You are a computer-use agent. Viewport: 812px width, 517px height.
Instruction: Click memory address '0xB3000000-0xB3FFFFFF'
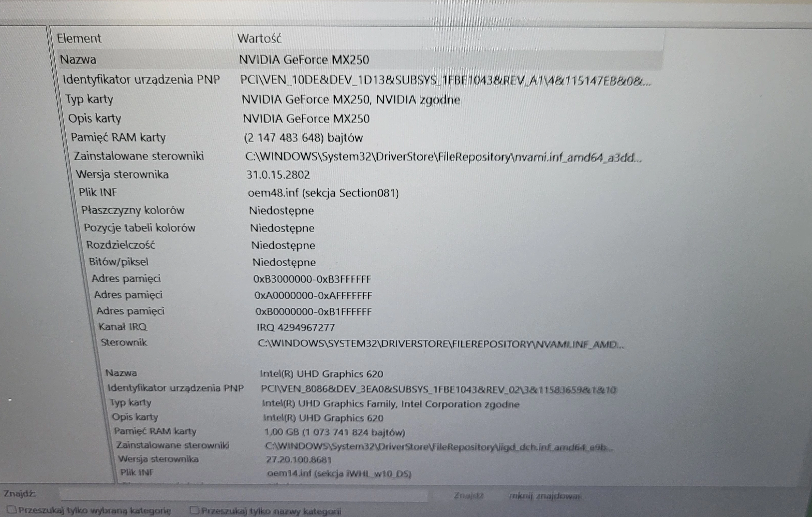(312, 279)
